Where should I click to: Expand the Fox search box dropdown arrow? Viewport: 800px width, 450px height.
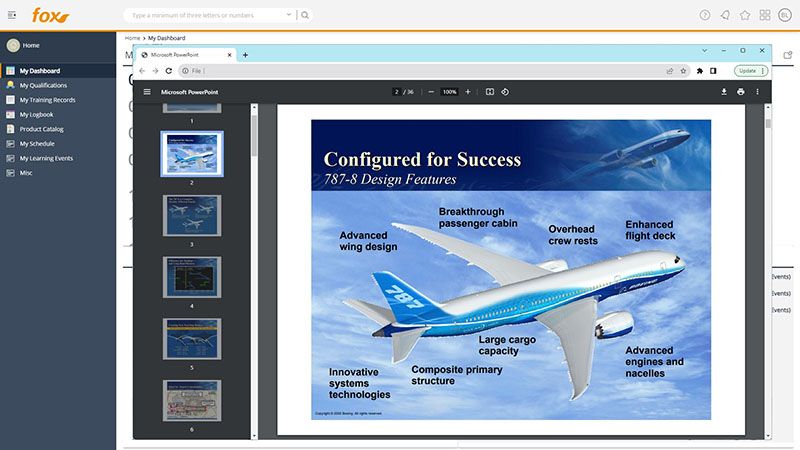pyautogui.click(x=289, y=15)
